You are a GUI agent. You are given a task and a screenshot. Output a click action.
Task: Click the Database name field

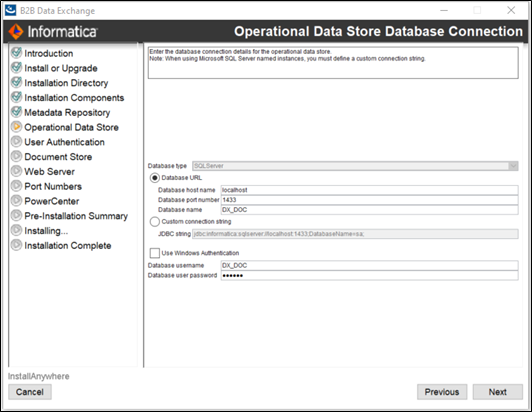coord(369,210)
